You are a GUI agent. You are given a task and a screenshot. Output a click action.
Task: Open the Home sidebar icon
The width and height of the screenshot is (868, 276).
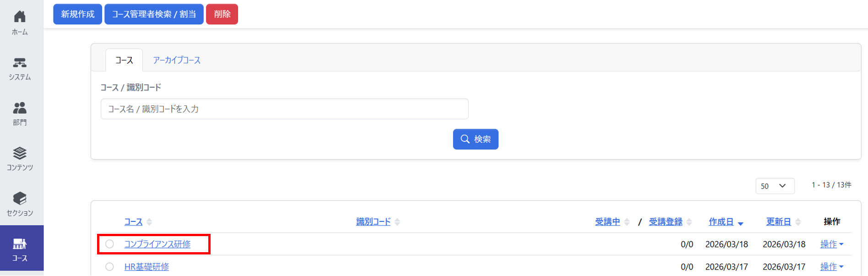tap(20, 17)
